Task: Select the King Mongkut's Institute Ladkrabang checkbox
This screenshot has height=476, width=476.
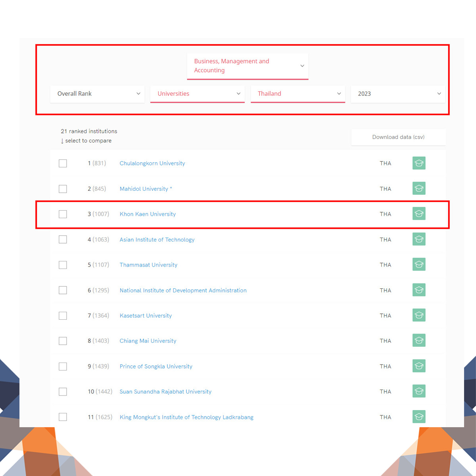Action: [x=63, y=417]
